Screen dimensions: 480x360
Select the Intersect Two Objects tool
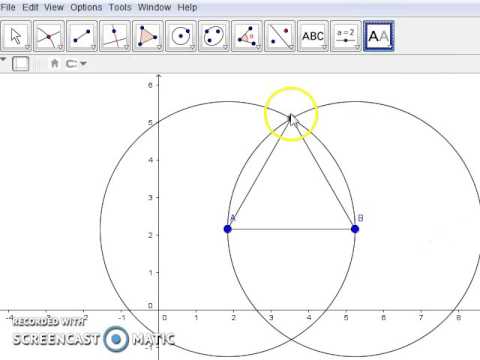[49, 36]
